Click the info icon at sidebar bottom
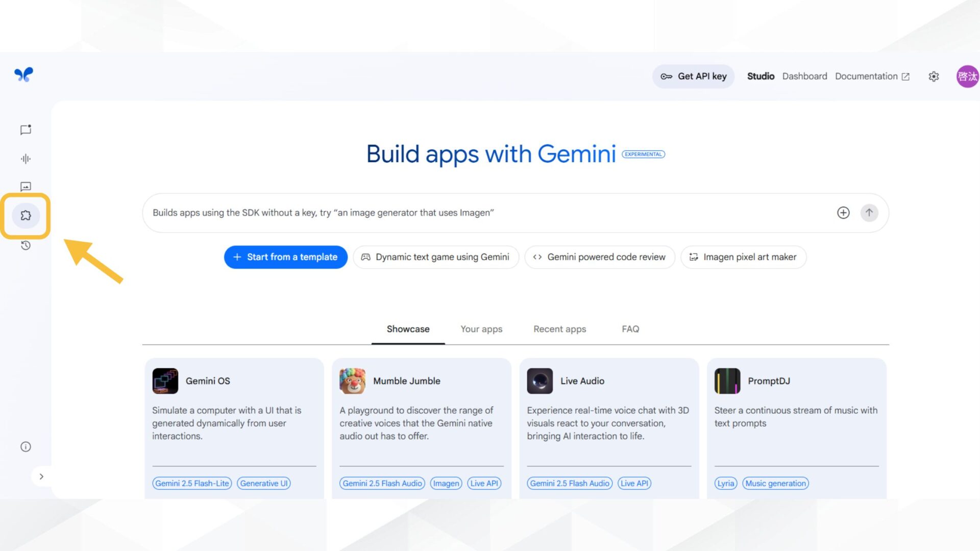This screenshot has height=551, width=980. [26, 446]
